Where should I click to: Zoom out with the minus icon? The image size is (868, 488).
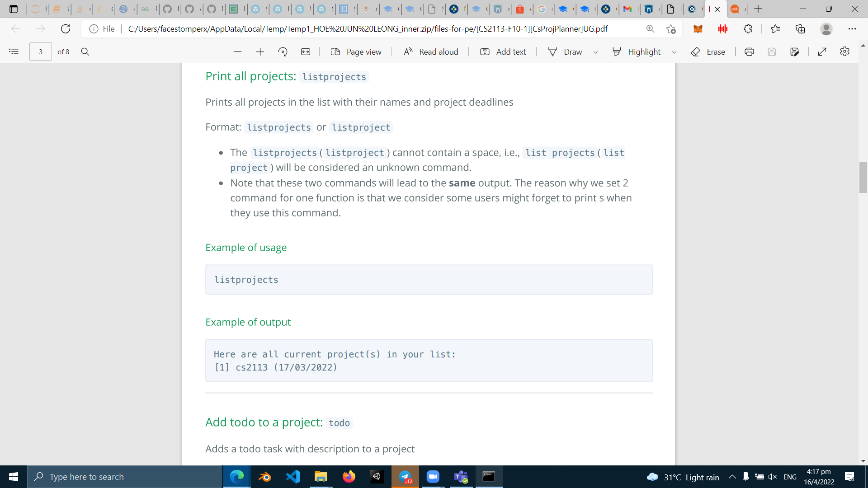click(237, 52)
